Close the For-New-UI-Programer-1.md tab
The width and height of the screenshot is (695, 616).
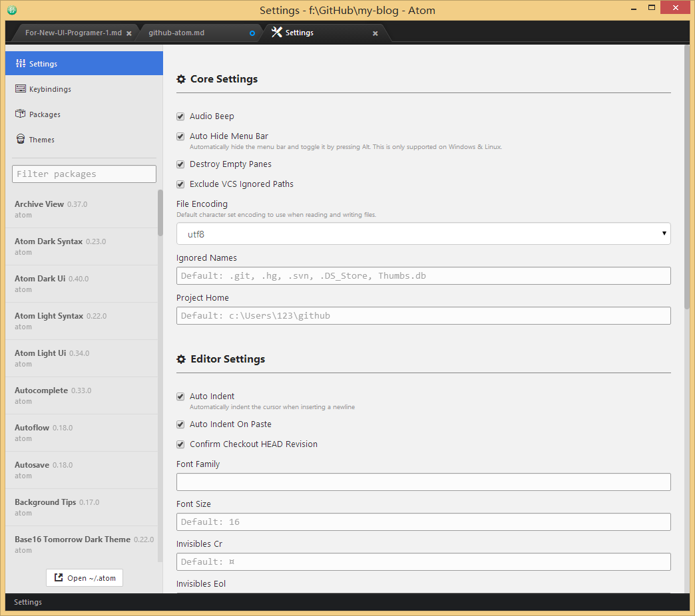(x=129, y=33)
